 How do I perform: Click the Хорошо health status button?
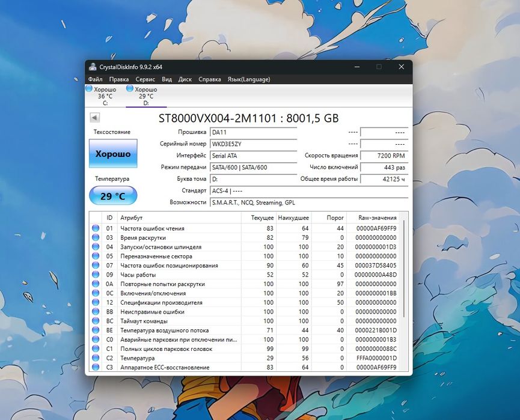113,153
